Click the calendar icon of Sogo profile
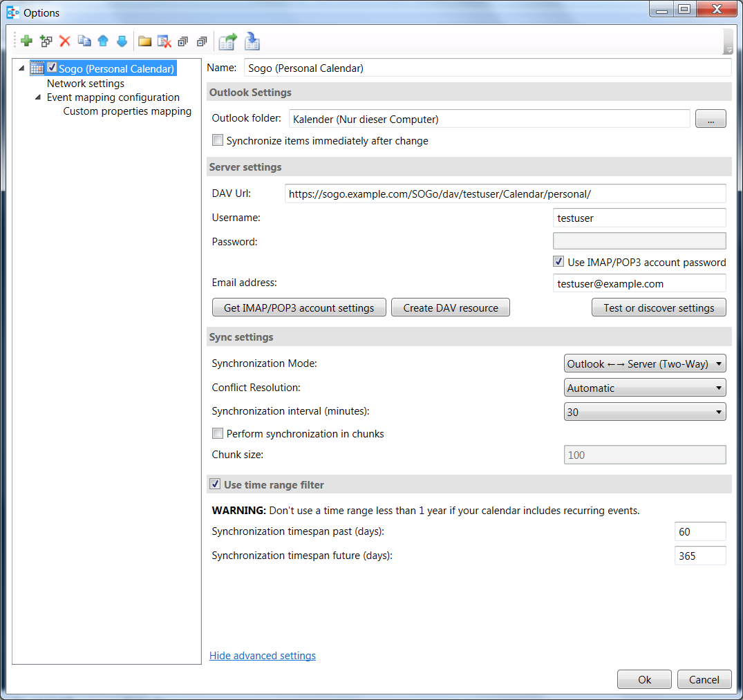This screenshot has width=743, height=700. [37, 68]
